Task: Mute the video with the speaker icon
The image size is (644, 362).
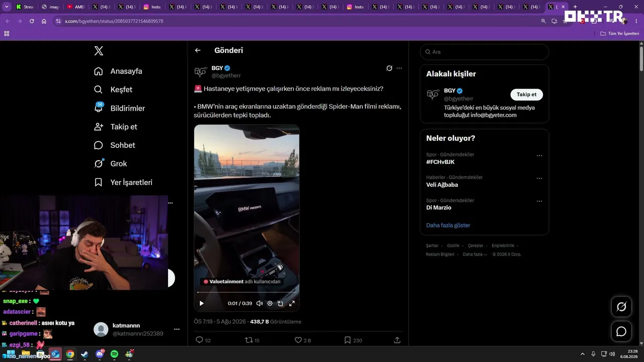Action: [x=260, y=303]
